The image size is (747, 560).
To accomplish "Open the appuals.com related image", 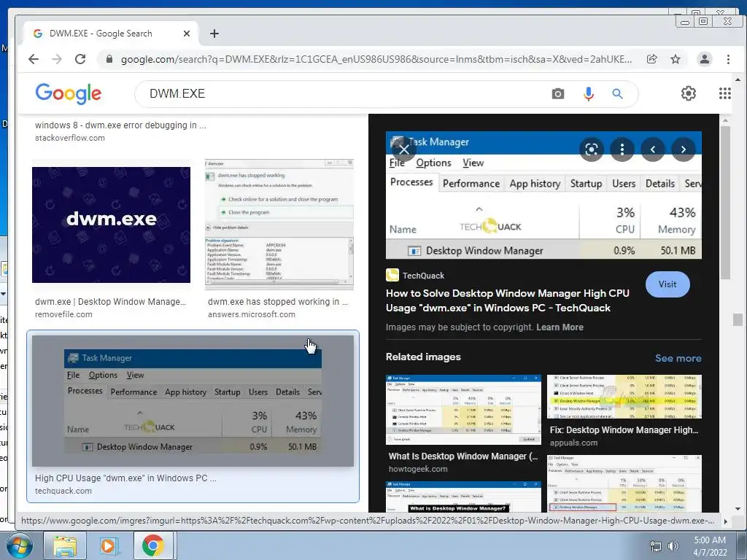I will click(x=624, y=397).
